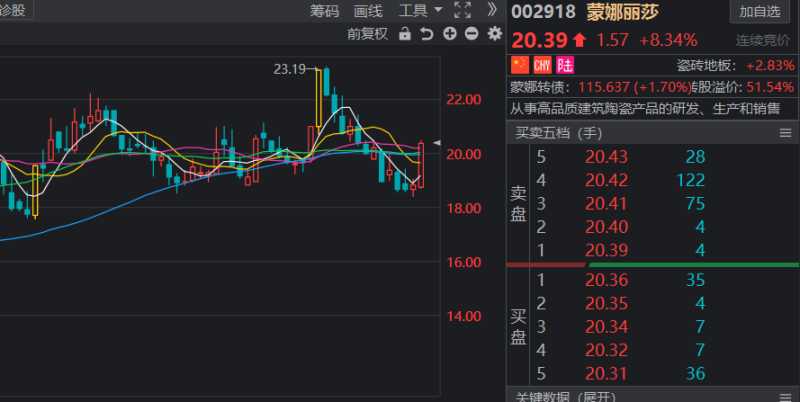Zoom in the chart with plus icon

pyautogui.click(x=449, y=34)
